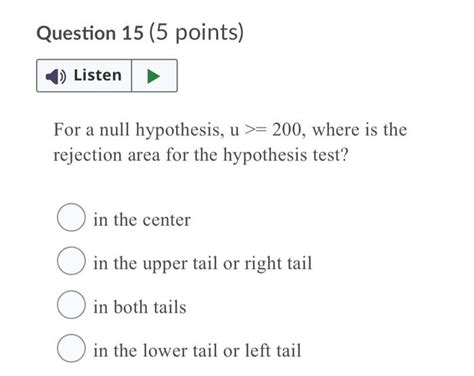This screenshot has width=474, height=376.
Task: Click the 'Question 15' heading
Action: click(90, 33)
